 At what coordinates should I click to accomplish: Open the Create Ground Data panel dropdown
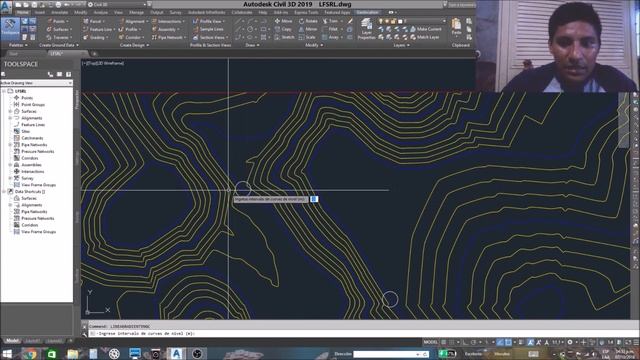click(59, 45)
